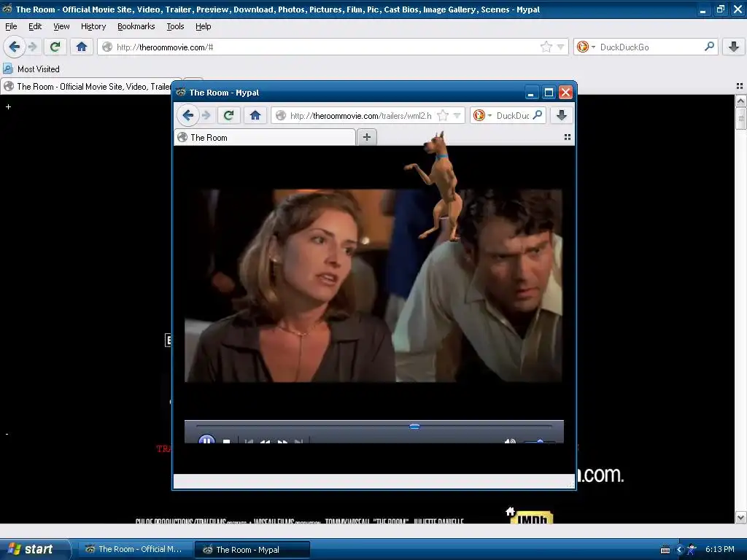Click rewind in media player

[x=266, y=441]
